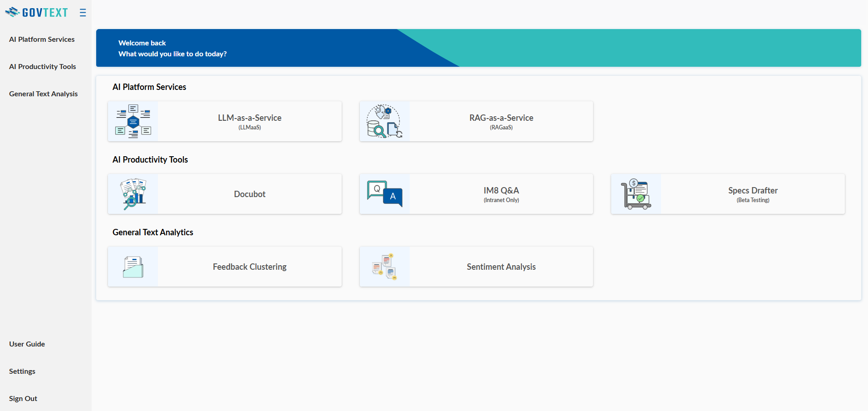The image size is (868, 411).
Task: Select General Text Analysis in sidebar
Action: (44, 94)
